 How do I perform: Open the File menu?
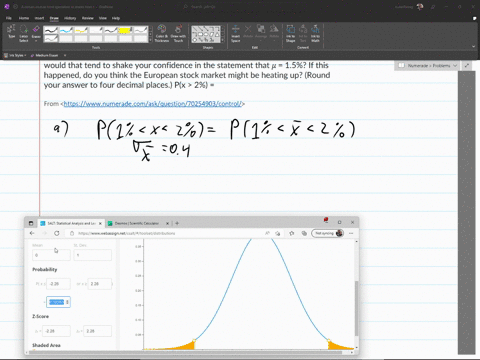coord(9,18)
